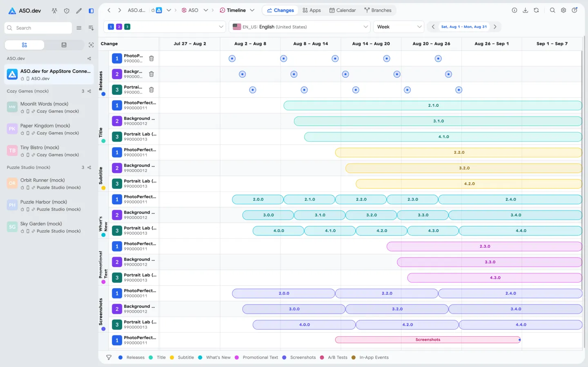Open the team members icon near the ASO.dev logo
The height and width of the screenshot is (367, 588).
tap(54, 11)
